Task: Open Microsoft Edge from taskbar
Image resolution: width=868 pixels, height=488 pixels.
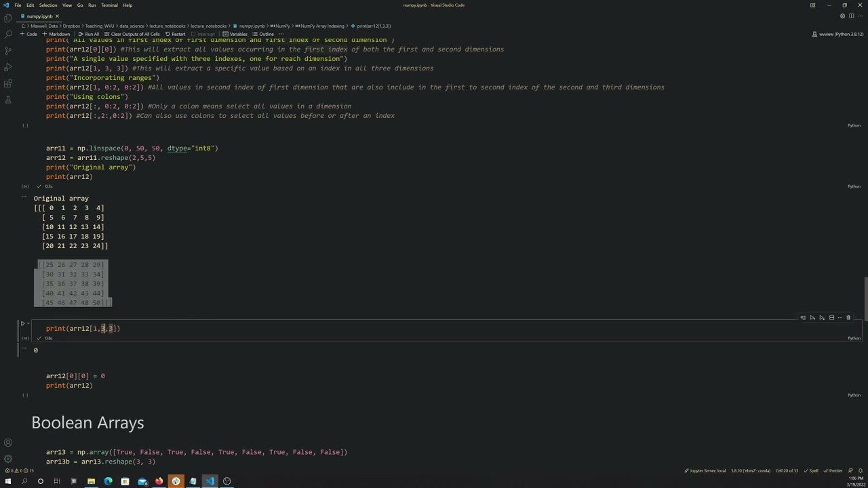Action: point(108,481)
